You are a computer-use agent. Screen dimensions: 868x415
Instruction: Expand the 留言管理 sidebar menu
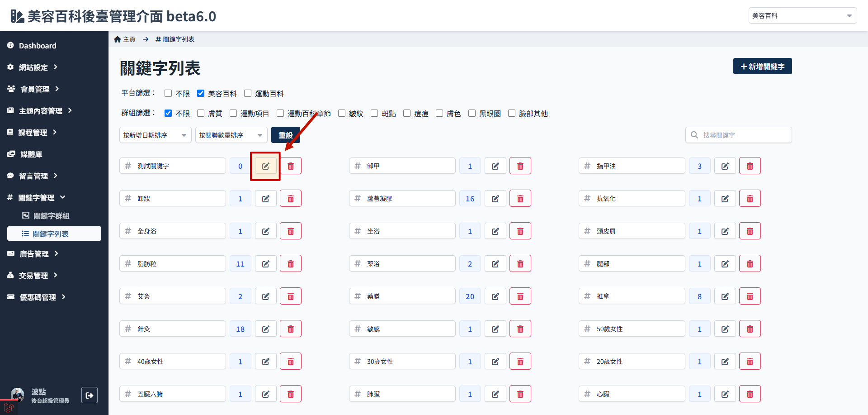33,176
